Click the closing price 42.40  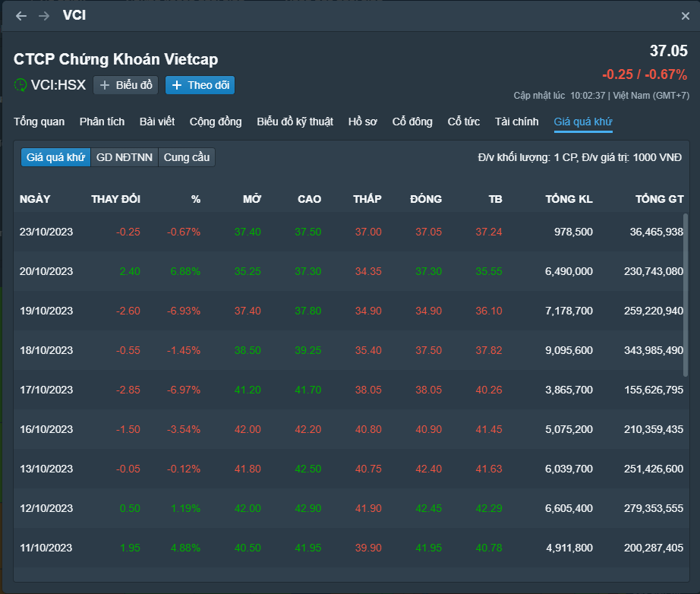point(428,469)
